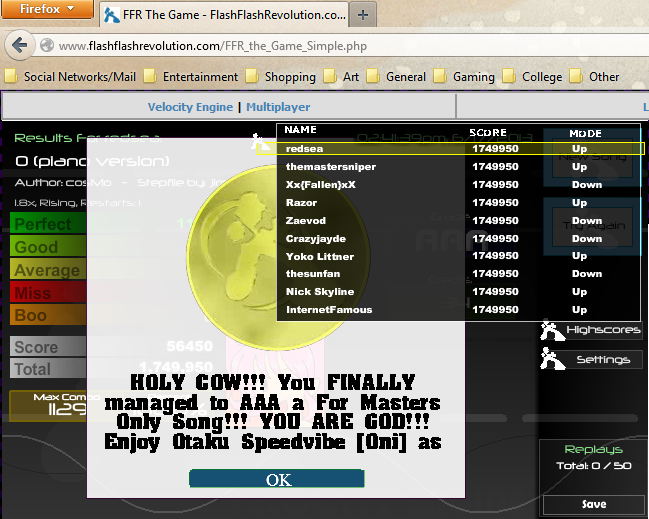
Task: Click the OK button in the popup
Action: pyautogui.click(x=276, y=479)
